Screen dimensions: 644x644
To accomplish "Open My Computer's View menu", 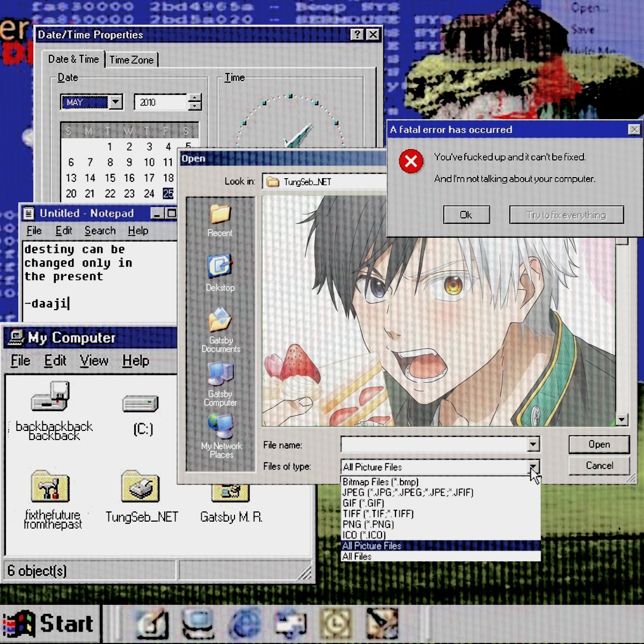I will point(94,361).
